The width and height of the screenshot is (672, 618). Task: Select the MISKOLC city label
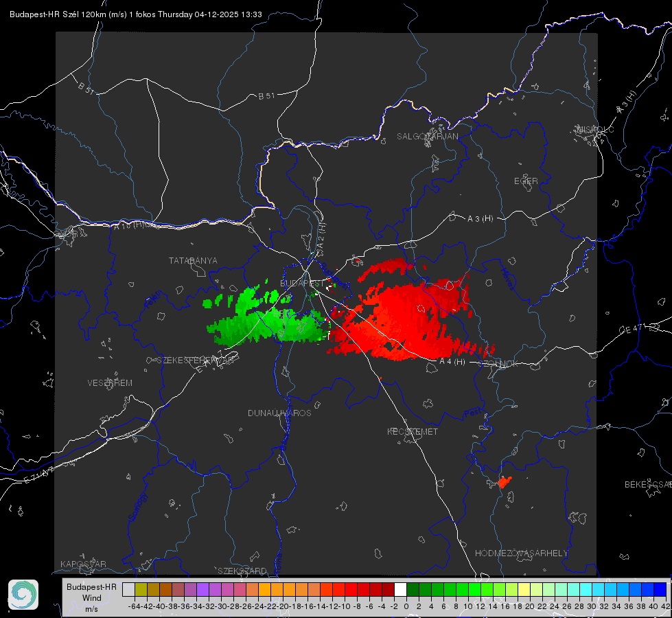coord(595,129)
